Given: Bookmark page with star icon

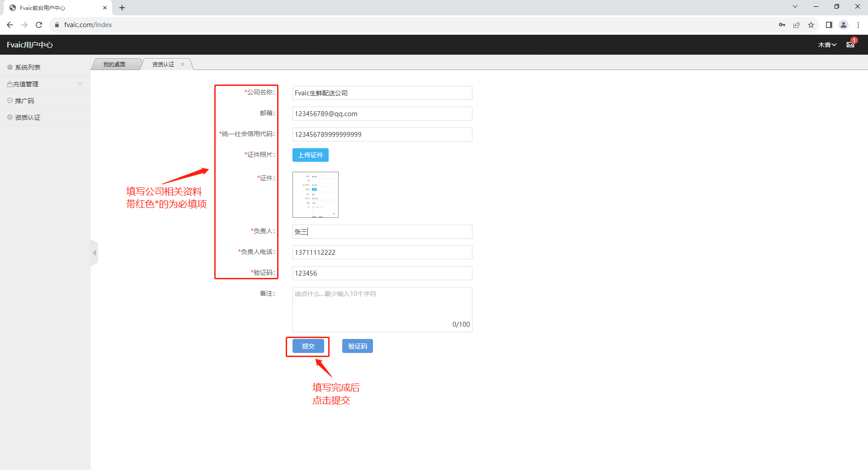Looking at the screenshot, I should click(811, 25).
